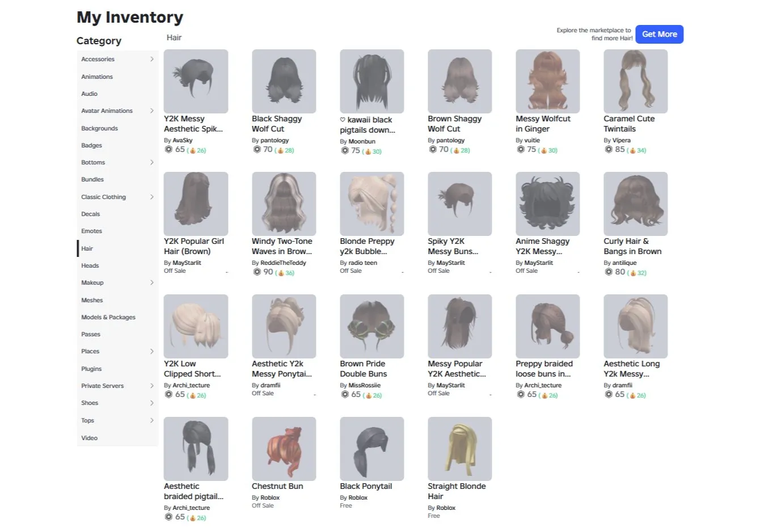Switch to the Video category

click(x=89, y=438)
